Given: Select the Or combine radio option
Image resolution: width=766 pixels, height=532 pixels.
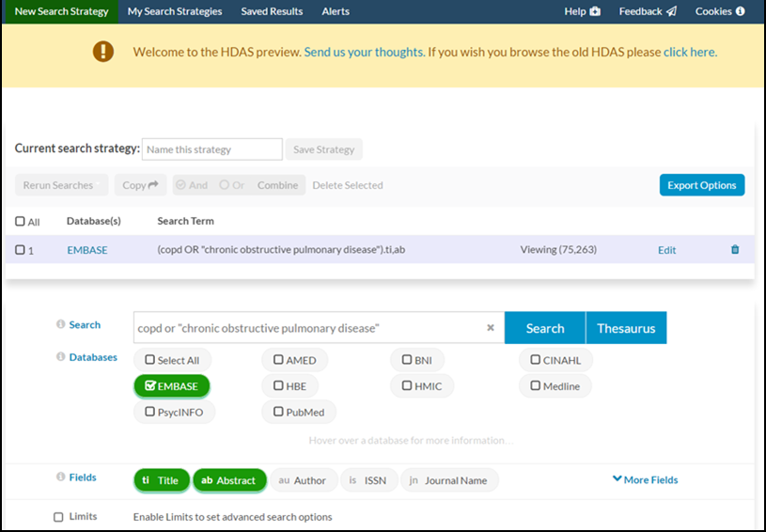Looking at the screenshot, I should point(225,185).
